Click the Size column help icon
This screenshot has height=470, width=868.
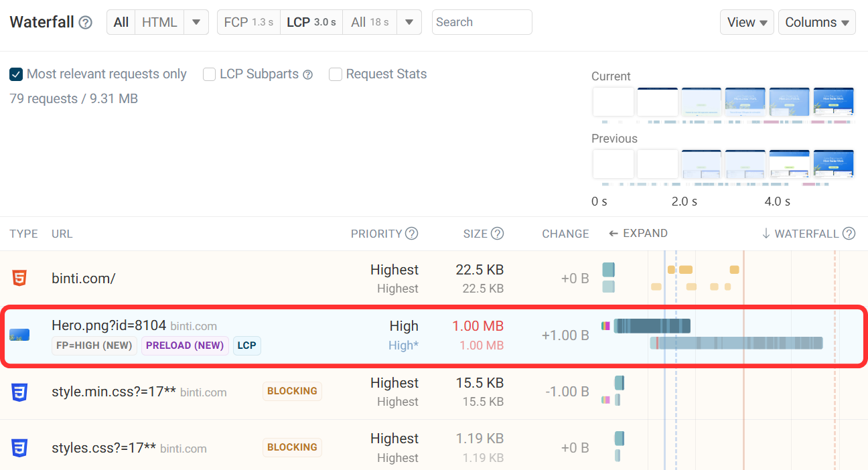(497, 233)
